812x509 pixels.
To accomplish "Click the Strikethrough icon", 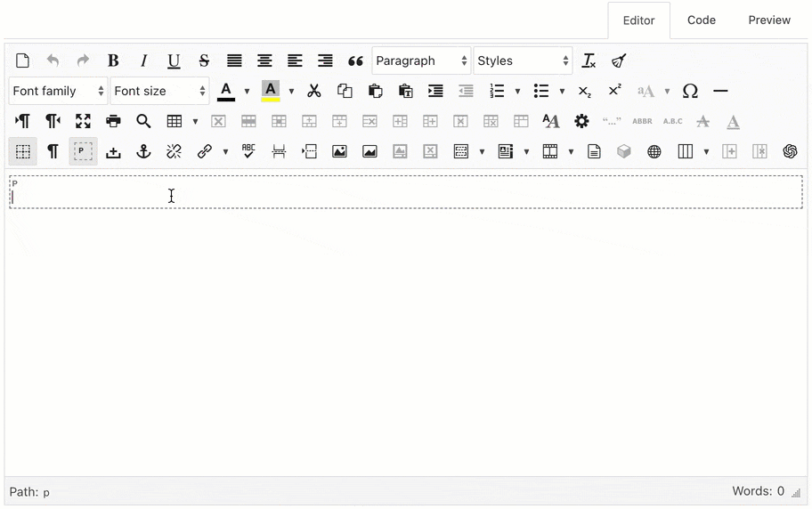I will coord(204,61).
